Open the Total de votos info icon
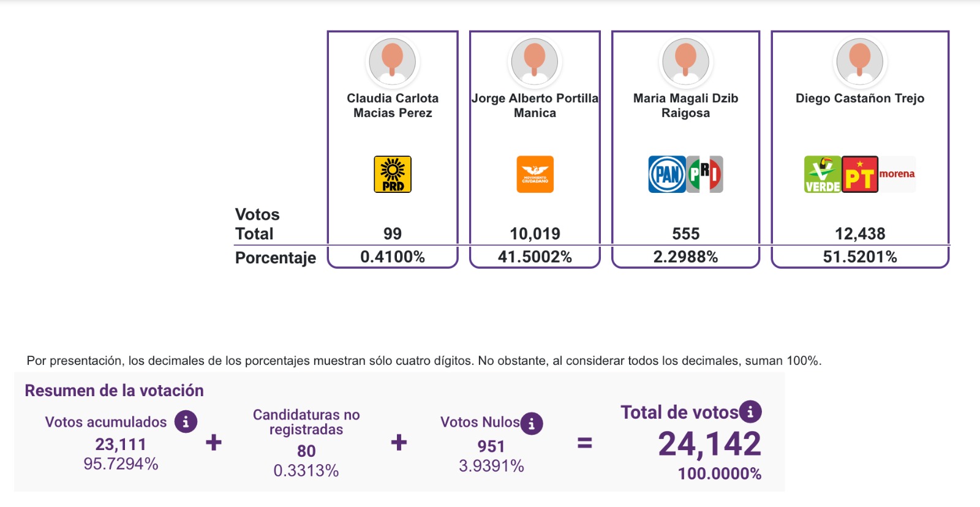This screenshot has width=980, height=507. click(x=750, y=412)
